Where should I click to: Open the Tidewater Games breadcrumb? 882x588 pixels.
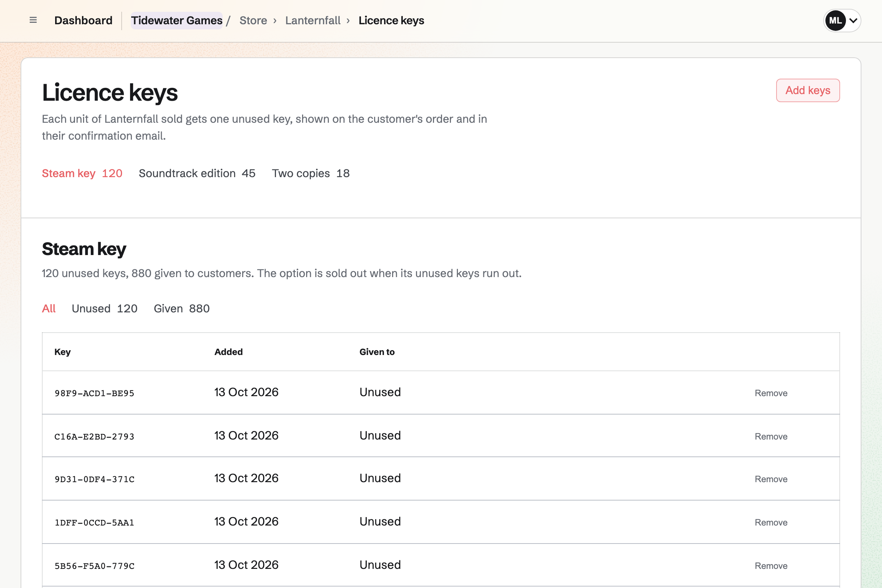pos(177,20)
